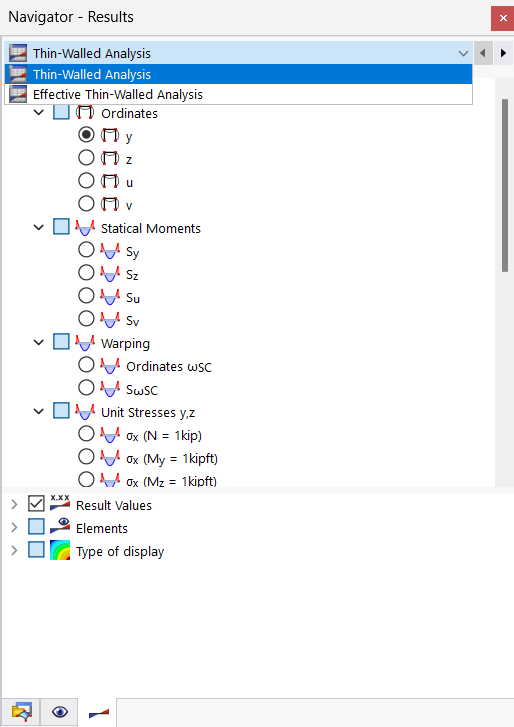Select the Sv statical moment radio
Image resolution: width=514 pixels, height=727 pixels.
pos(86,319)
